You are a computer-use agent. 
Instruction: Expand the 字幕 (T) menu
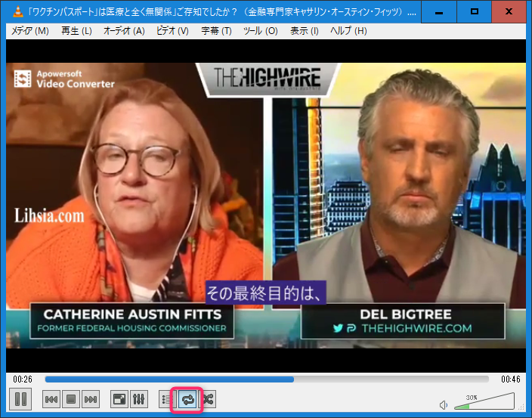(x=216, y=31)
